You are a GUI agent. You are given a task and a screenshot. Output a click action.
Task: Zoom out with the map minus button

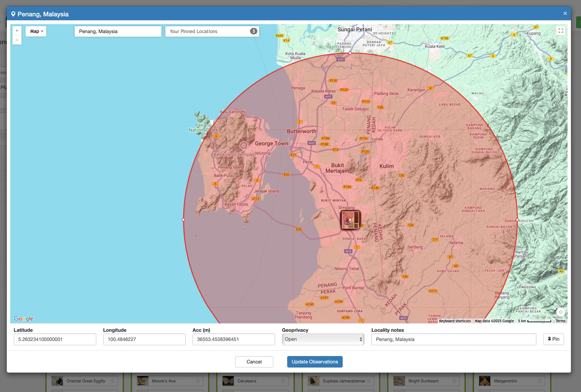[x=17, y=40]
